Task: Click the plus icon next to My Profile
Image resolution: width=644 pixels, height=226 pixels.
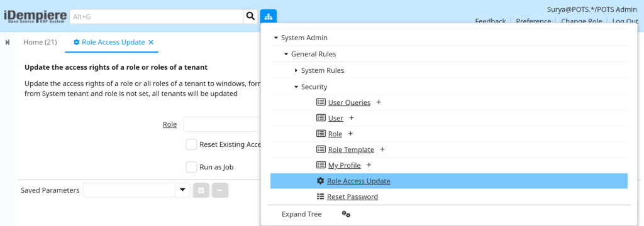Action: pos(369,165)
